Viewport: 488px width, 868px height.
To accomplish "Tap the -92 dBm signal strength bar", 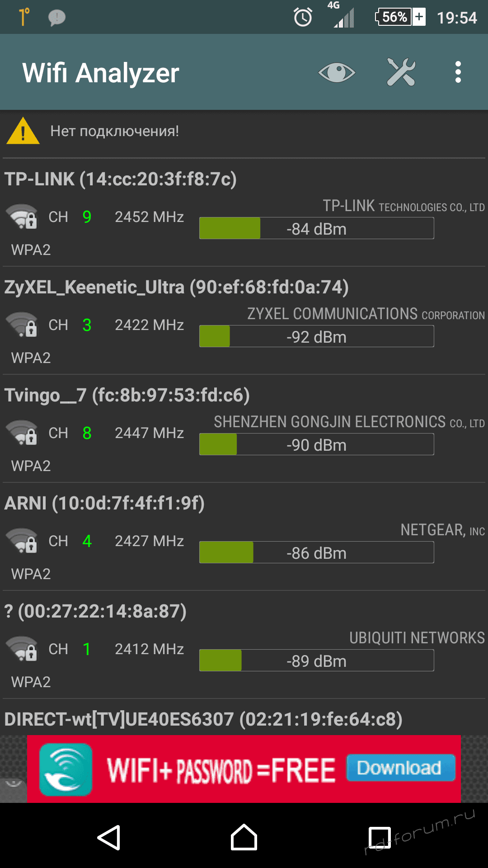I will (x=316, y=337).
